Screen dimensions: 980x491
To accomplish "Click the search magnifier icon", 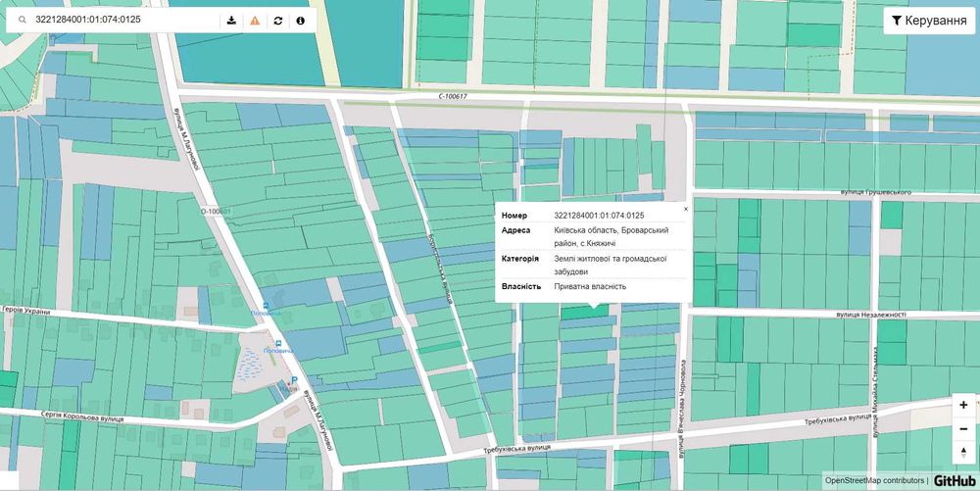I will (x=23, y=20).
